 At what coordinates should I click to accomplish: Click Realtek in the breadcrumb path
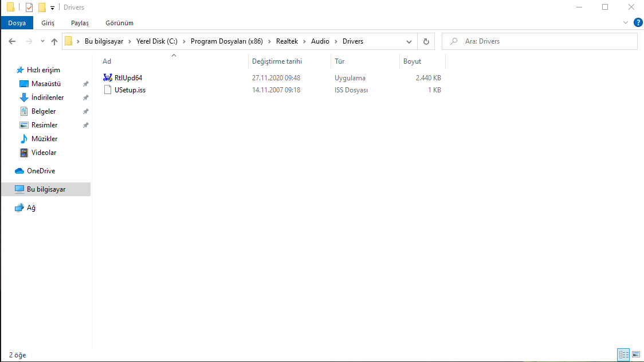287,41
